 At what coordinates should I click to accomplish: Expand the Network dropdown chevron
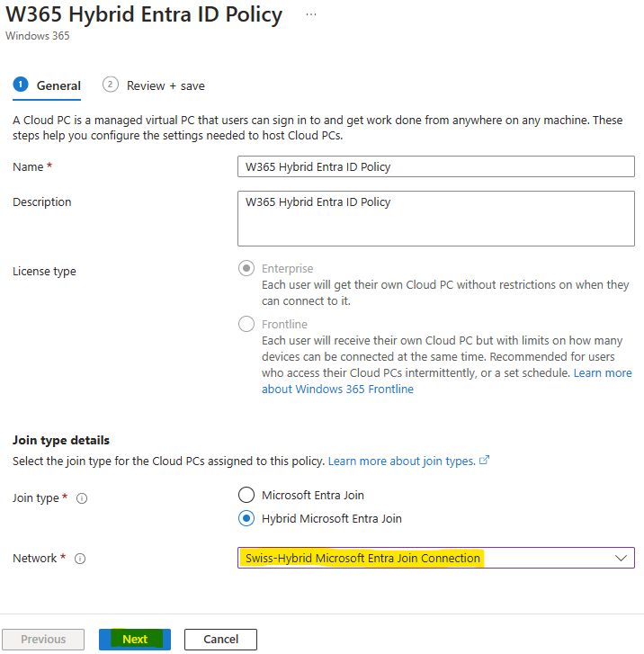click(x=621, y=558)
